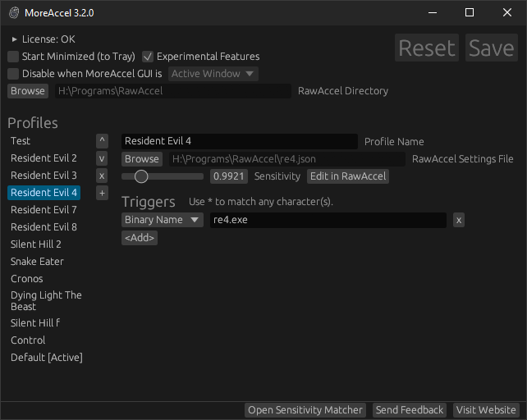Click the MoreAccel title bar app icon
Viewport: 527px width, 420px height.
coord(15,13)
